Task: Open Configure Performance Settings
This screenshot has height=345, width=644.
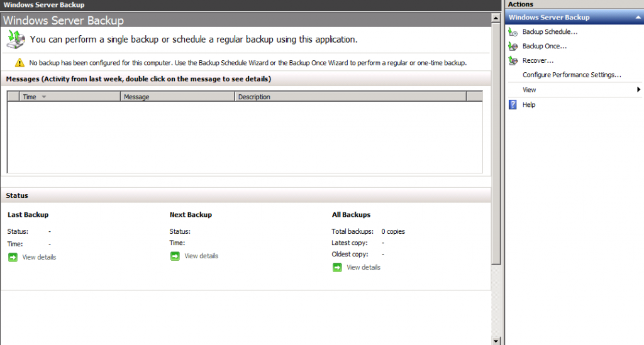Action: point(572,75)
